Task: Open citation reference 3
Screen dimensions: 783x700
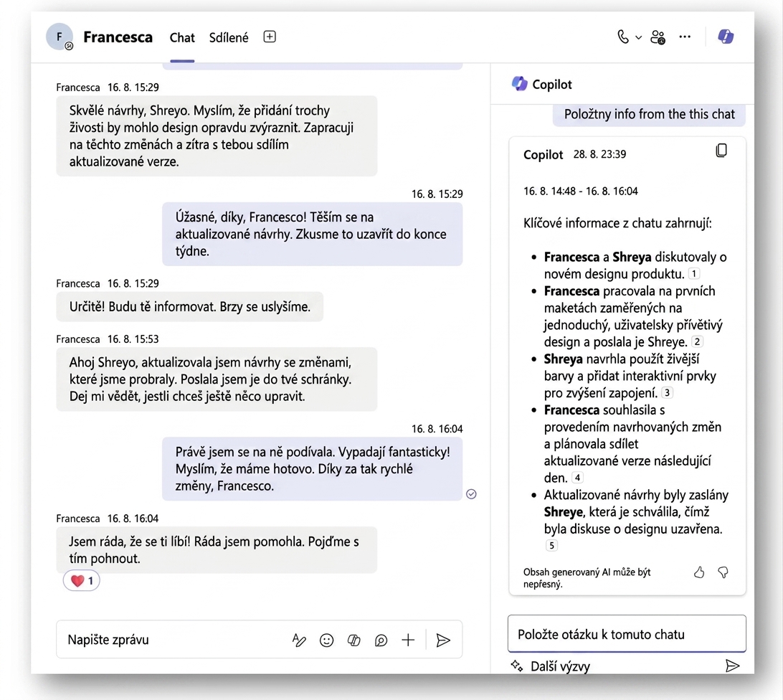Action: coord(667,392)
